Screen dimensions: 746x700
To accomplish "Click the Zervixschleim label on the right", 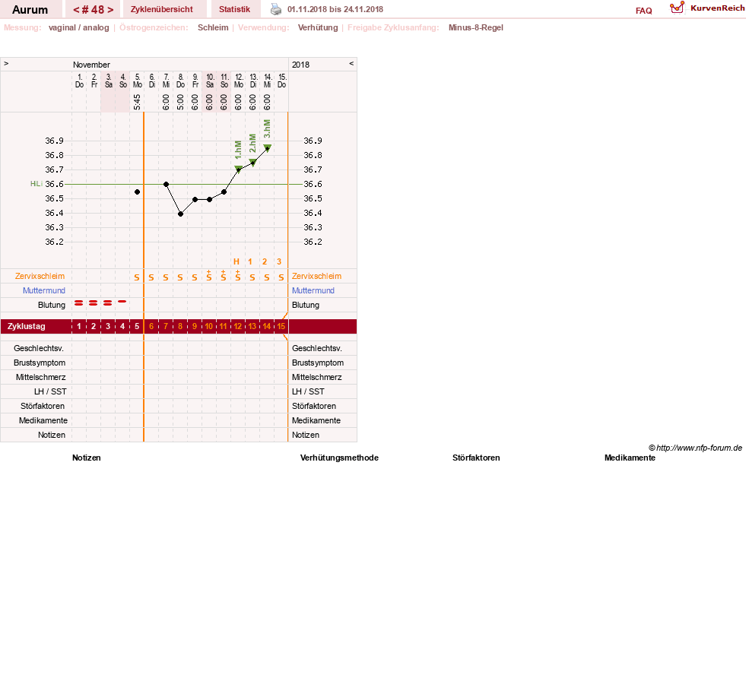I will tap(316, 276).
